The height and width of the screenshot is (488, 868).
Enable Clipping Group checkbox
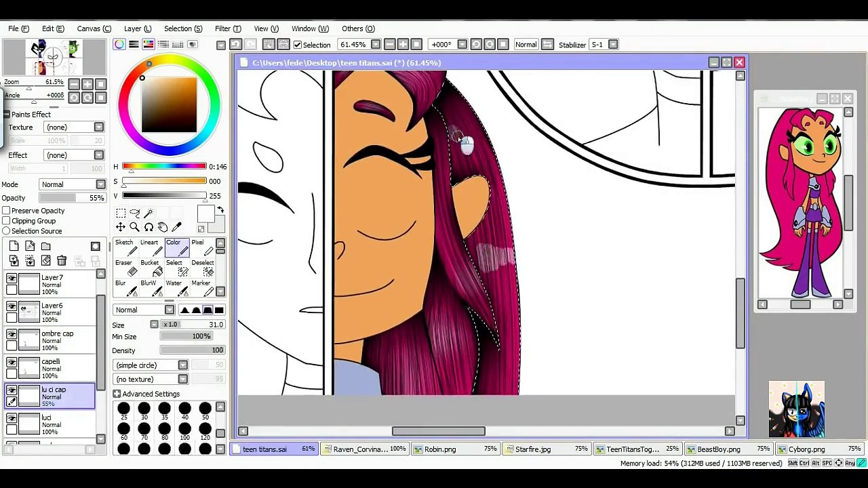click(6, 221)
